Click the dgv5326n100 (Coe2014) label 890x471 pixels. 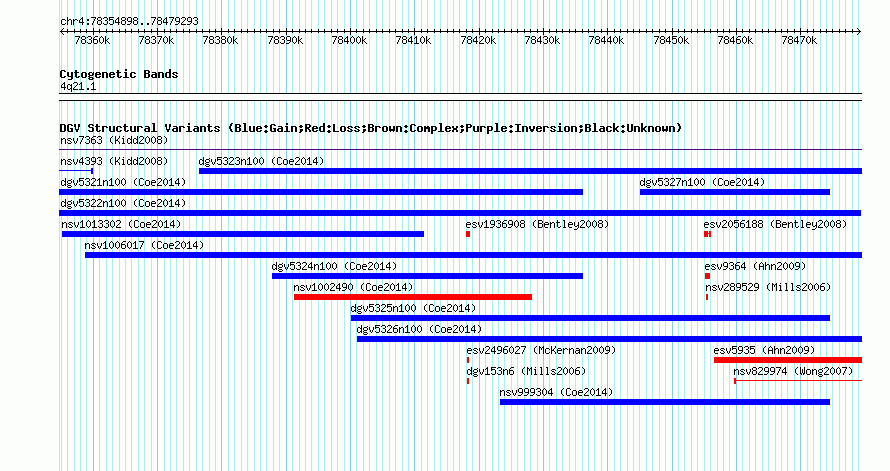[x=419, y=329]
